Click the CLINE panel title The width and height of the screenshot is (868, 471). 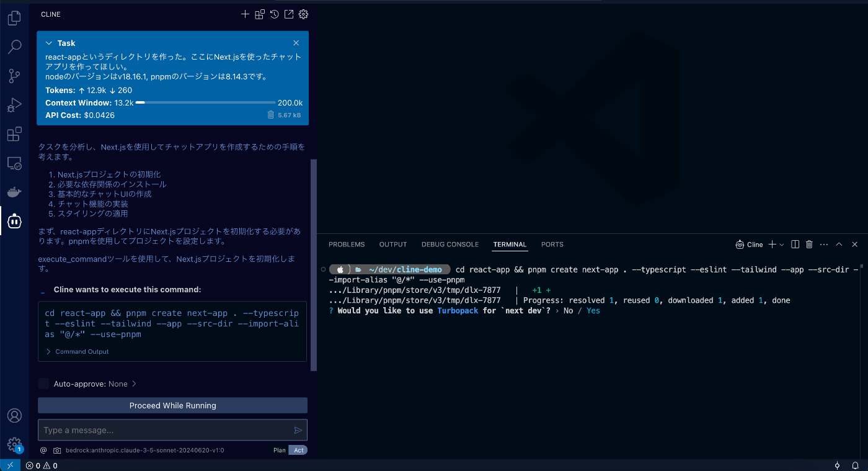pos(51,14)
